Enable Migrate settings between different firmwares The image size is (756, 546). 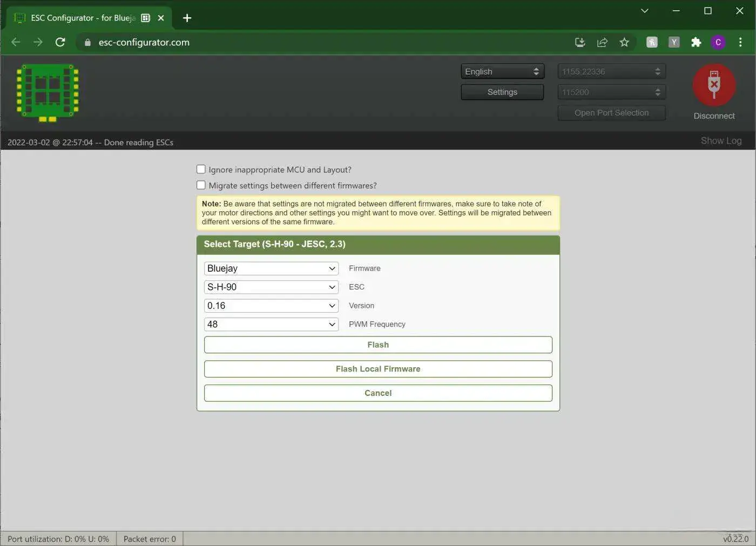(x=201, y=185)
